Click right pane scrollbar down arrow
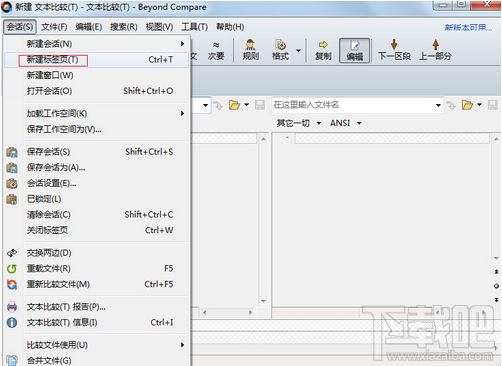This screenshot has width=502, height=366. coord(496,258)
